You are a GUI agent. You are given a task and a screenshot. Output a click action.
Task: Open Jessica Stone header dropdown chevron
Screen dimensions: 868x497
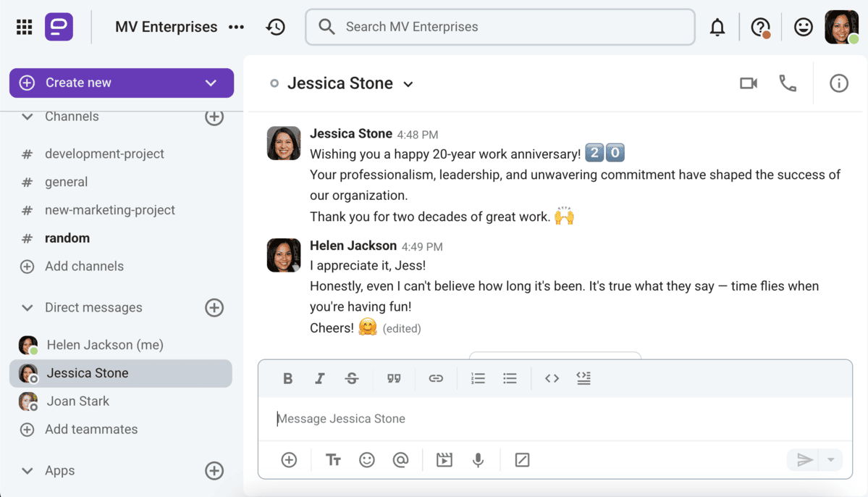point(408,84)
